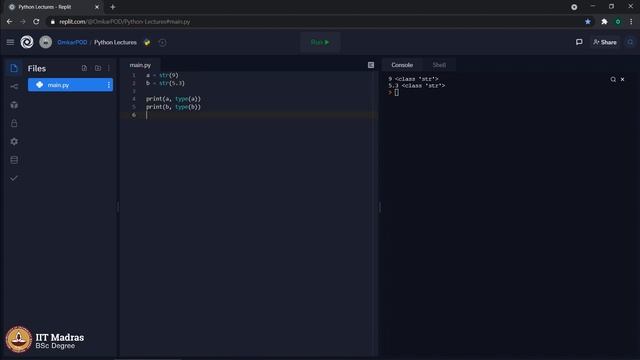Reload the browser page

pyautogui.click(x=36, y=22)
